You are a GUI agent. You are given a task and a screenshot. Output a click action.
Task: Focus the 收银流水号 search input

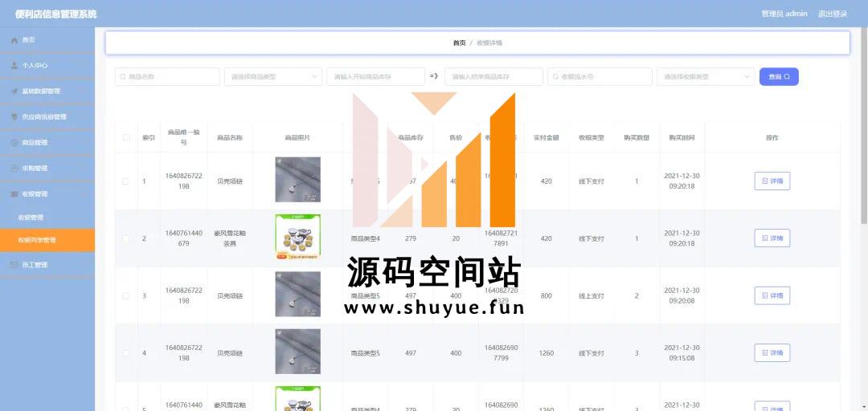600,77
